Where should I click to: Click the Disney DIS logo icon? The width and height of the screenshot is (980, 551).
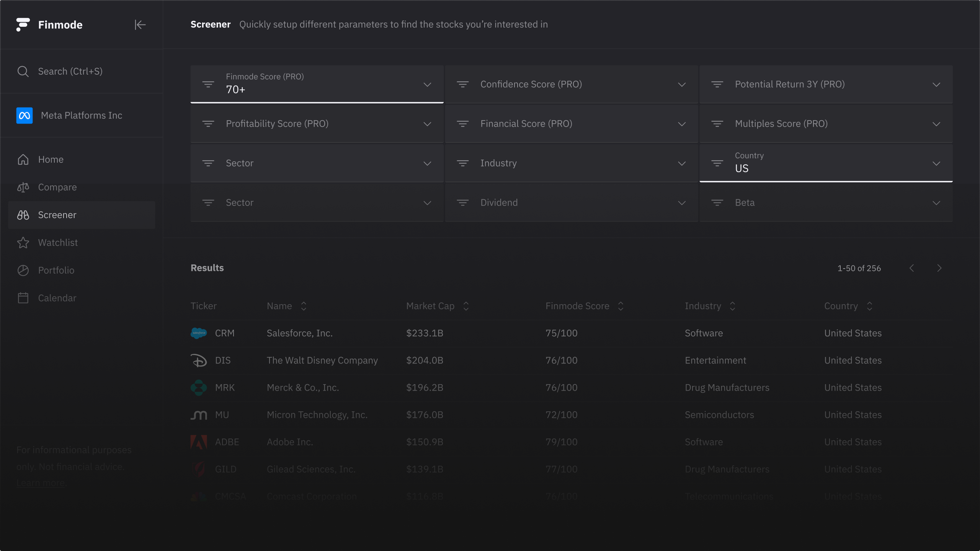[199, 360]
